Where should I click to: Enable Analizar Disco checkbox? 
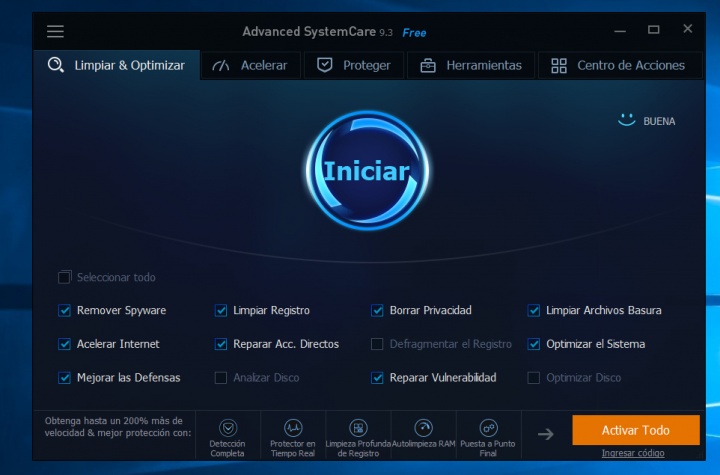(221, 378)
